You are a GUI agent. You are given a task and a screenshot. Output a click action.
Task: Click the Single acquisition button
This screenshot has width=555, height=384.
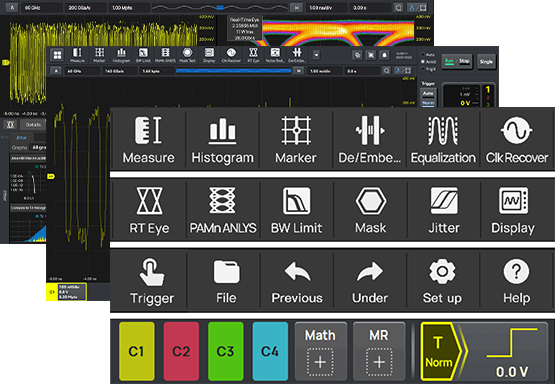click(486, 62)
